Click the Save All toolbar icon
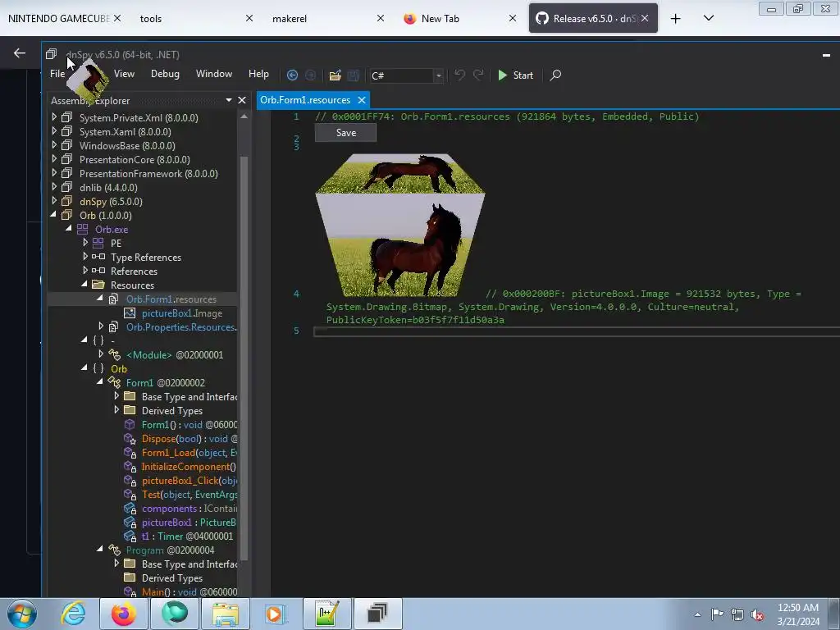840x630 pixels. click(x=353, y=75)
